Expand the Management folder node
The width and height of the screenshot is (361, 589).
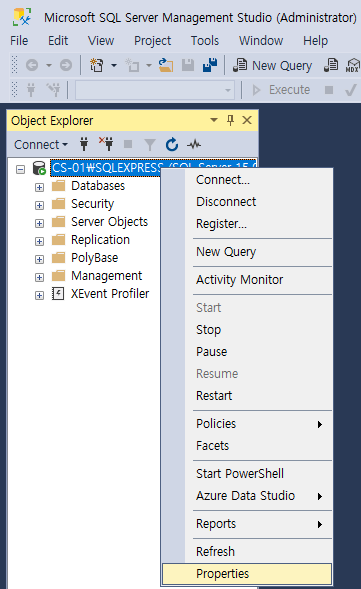click(39, 277)
